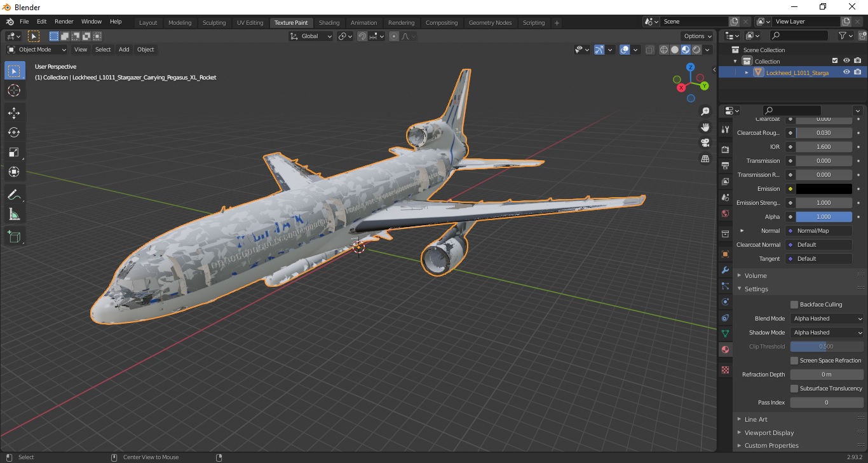Open the View Layer properties tab
The height and width of the screenshot is (463, 868).
725,181
